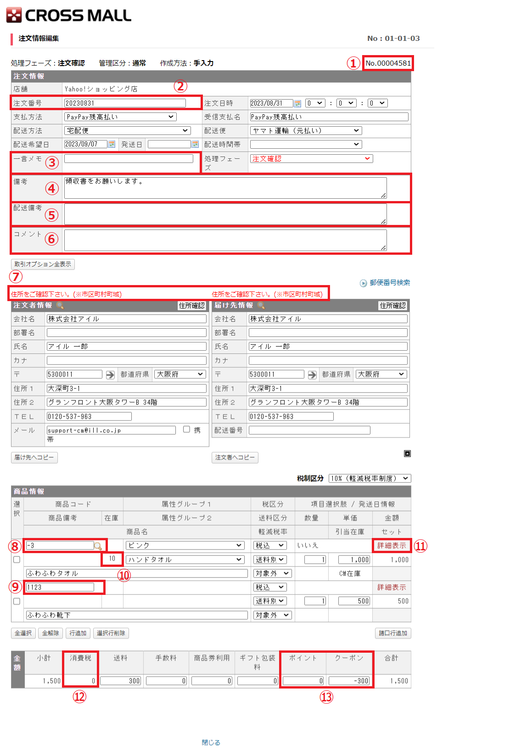Click the ポイント amount field
Image resolution: width=532 pixels, height=756 pixels.
coord(303,681)
